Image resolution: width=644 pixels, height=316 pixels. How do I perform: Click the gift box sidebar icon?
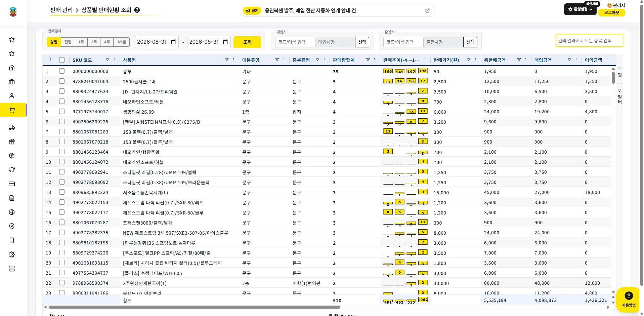pyautogui.click(x=12, y=142)
